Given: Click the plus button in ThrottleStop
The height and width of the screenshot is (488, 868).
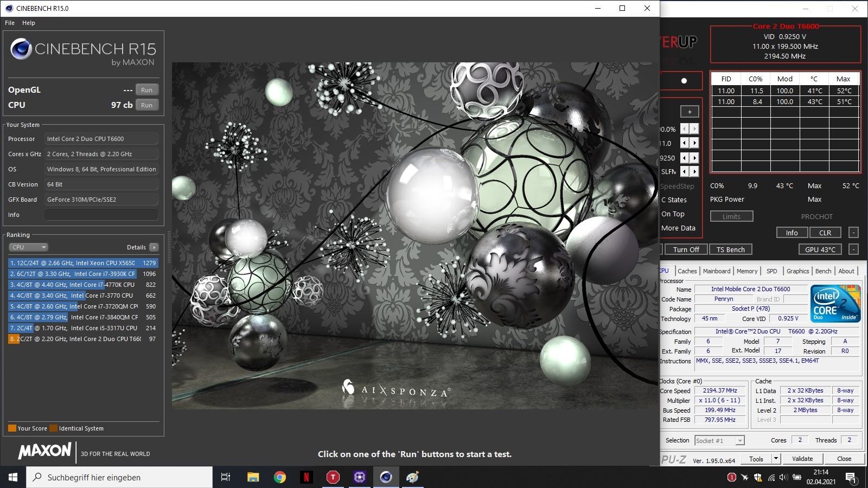Looking at the screenshot, I should point(690,112).
